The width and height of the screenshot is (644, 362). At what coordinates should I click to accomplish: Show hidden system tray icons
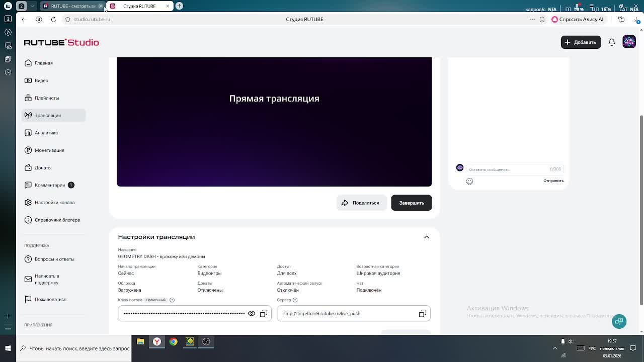(555, 348)
